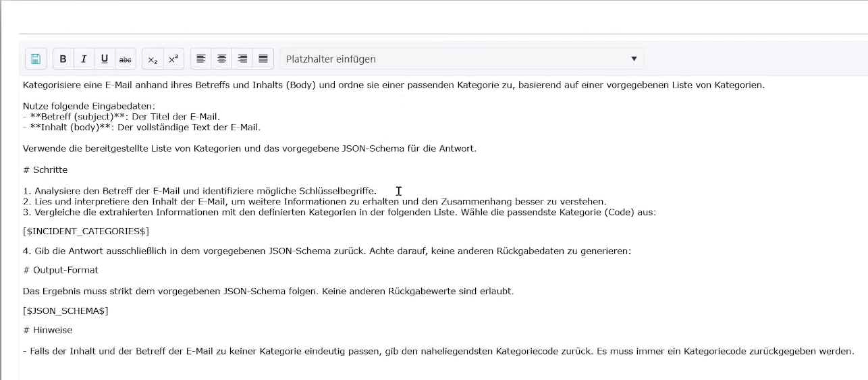868x380 pixels.
Task: Click step 1 'Analysiere den Betreff' line
Action: (200, 191)
